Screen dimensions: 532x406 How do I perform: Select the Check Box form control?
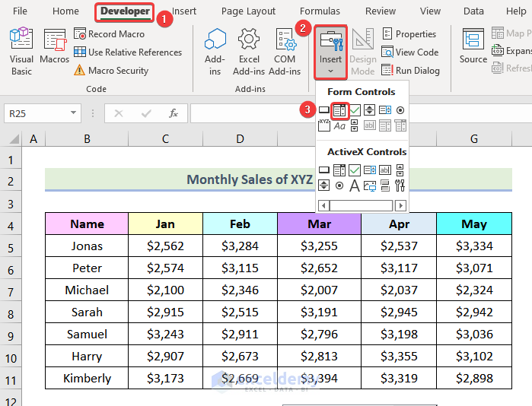pos(355,110)
